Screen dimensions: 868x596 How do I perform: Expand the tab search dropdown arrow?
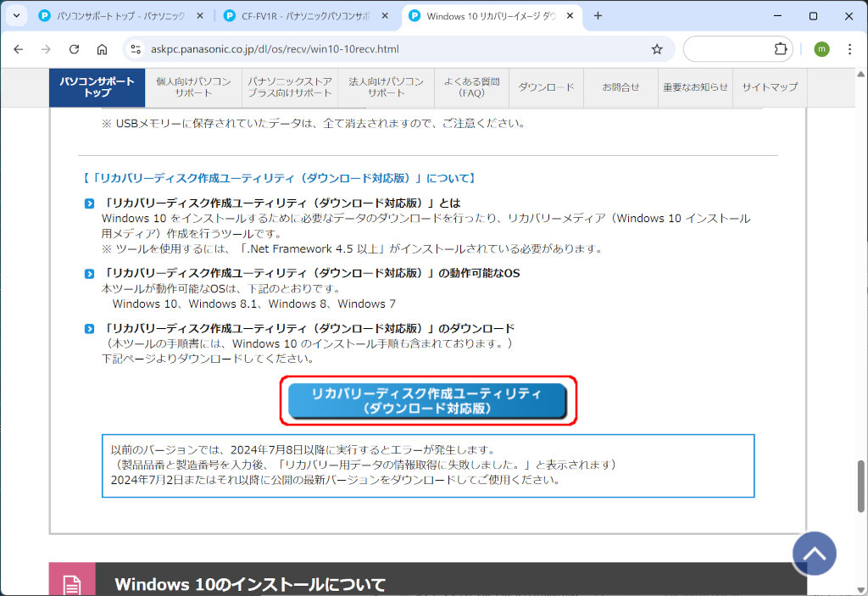(x=17, y=15)
